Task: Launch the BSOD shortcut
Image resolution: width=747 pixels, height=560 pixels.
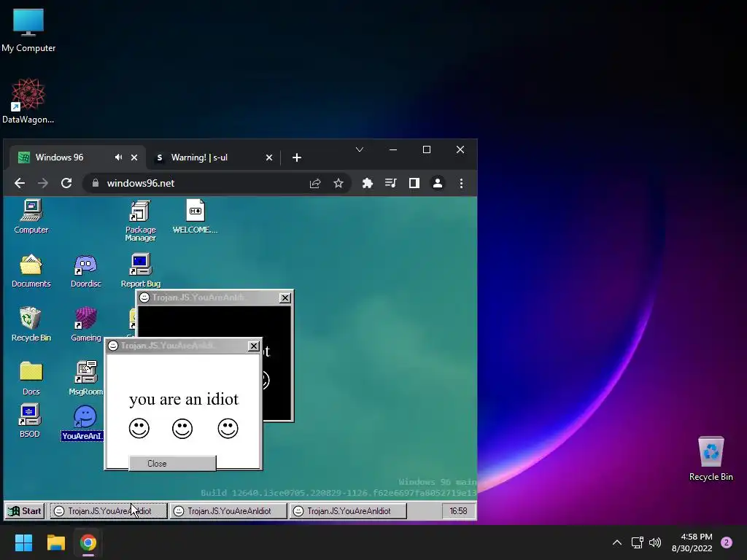Action: tap(29, 421)
